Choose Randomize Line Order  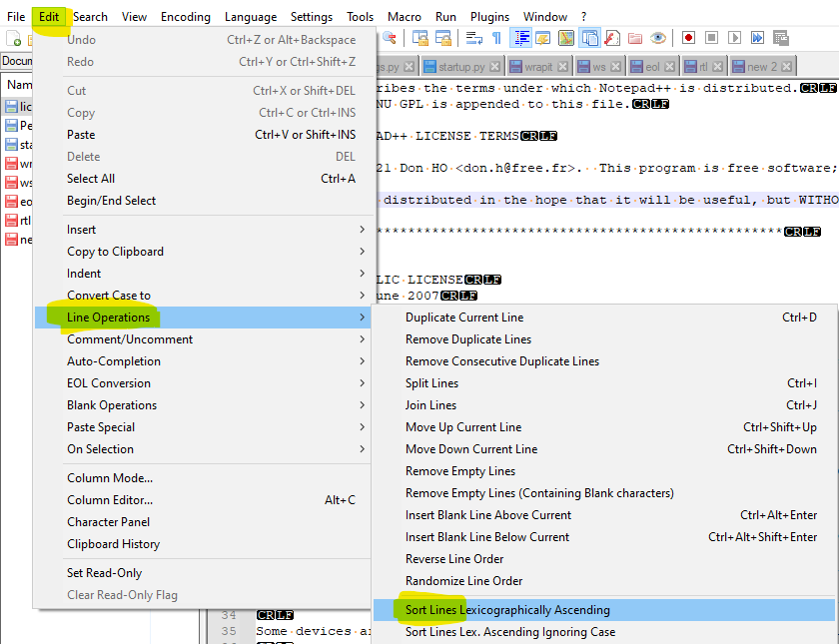[604, 581]
